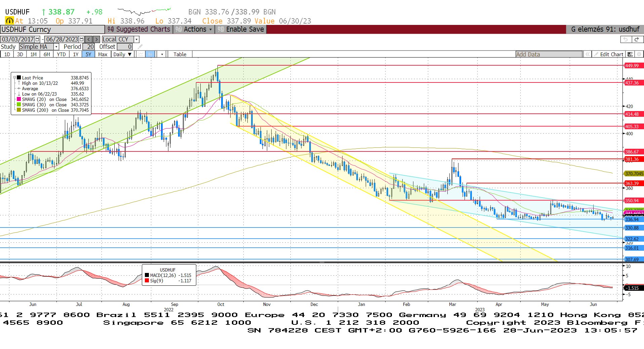This screenshot has width=644, height=349.
Task: Go to next date range arrow
Action: pos(96,39)
